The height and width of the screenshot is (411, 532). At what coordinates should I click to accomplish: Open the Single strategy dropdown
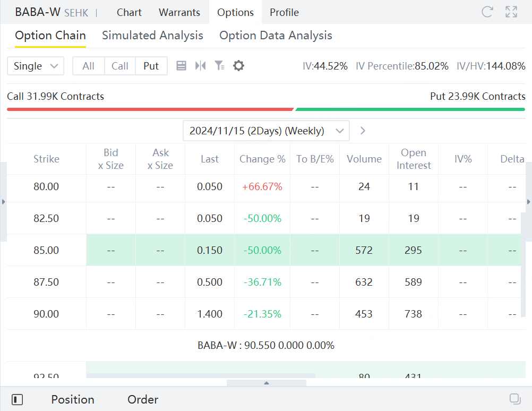click(x=36, y=66)
